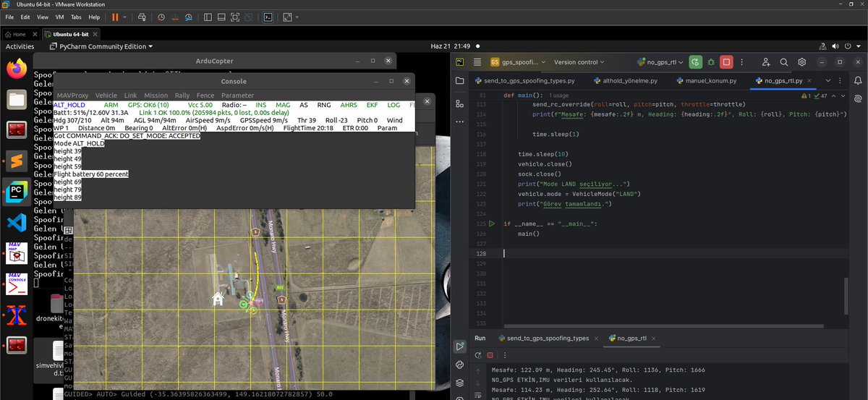Open PyCharm settings gear
The height and width of the screenshot is (400, 868).
tap(802, 62)
